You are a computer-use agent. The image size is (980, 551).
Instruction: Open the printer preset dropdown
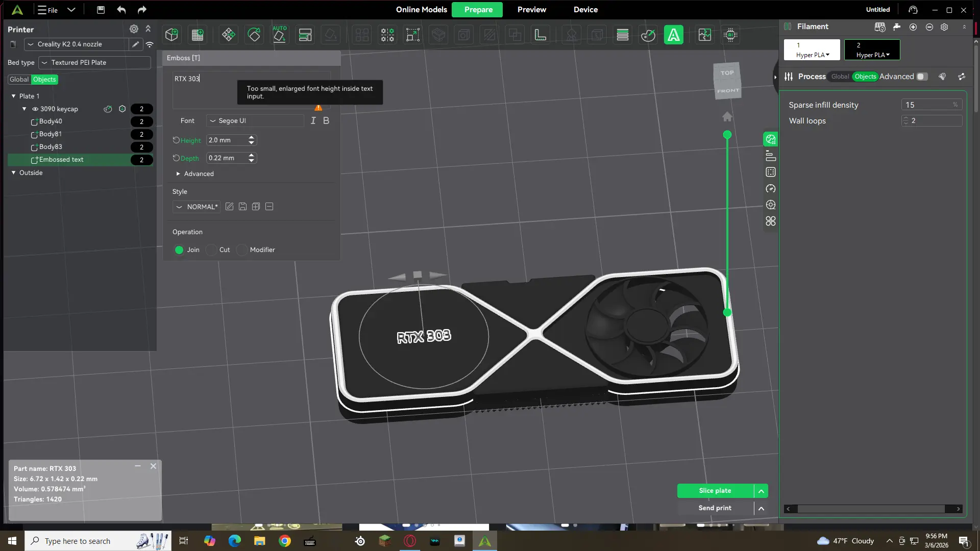point(76,44)
